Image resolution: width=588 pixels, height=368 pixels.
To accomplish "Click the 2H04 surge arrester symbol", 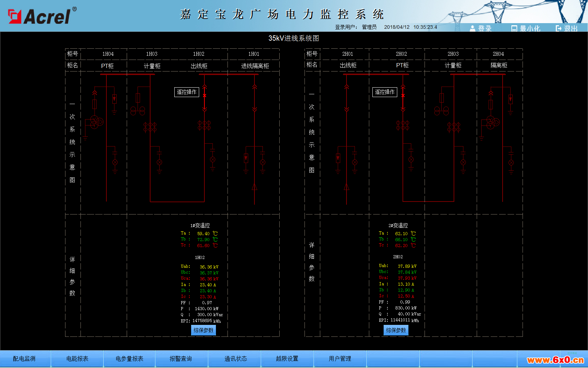I will [511, 100].
